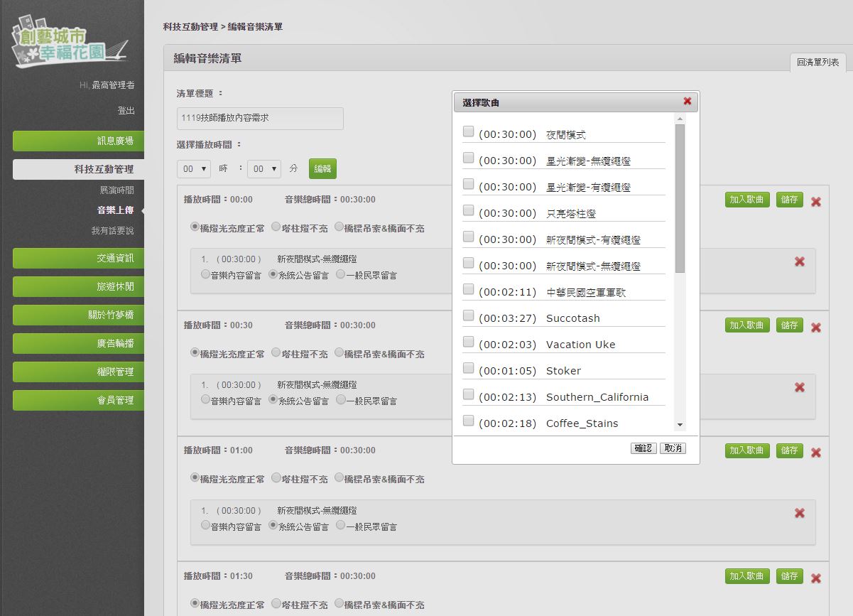Click 加入歌曲 for the 01:00 block
Viewport: 853px width, 616px height.
[747, 450]
